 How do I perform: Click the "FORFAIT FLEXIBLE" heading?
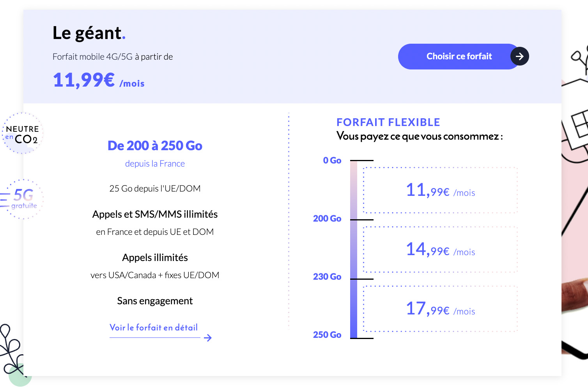[388, 122]
